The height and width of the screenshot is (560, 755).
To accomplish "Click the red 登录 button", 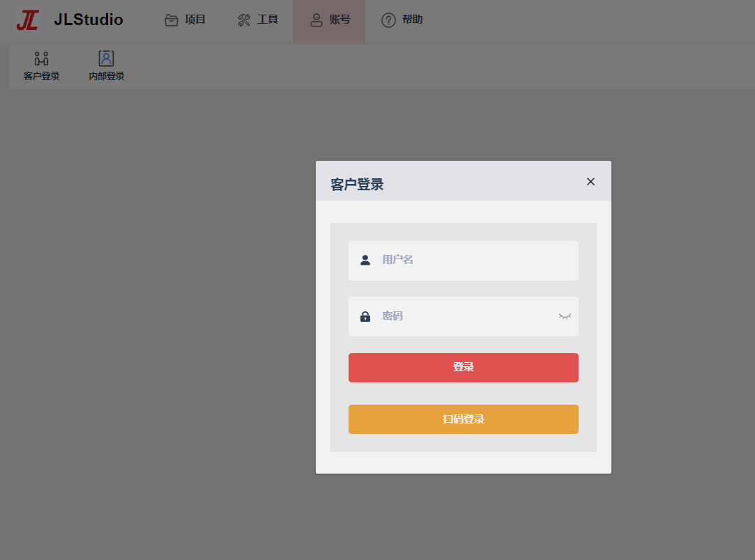I will [463, 368].
